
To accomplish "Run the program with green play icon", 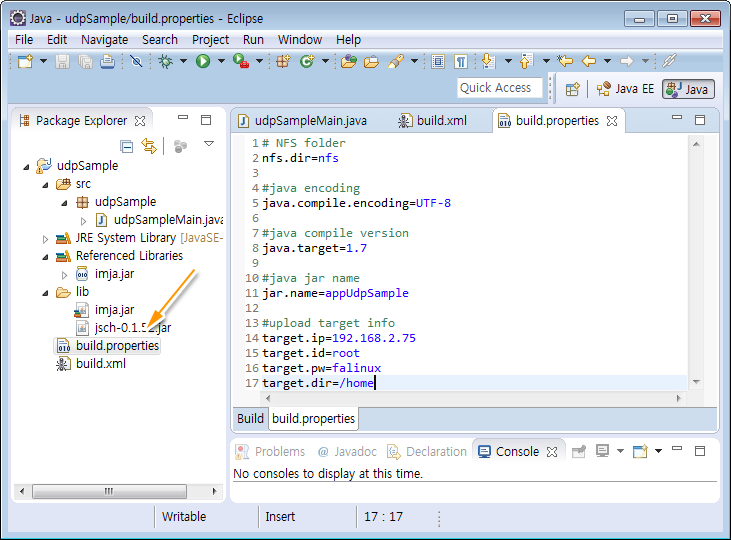I will tap(203, 61).
